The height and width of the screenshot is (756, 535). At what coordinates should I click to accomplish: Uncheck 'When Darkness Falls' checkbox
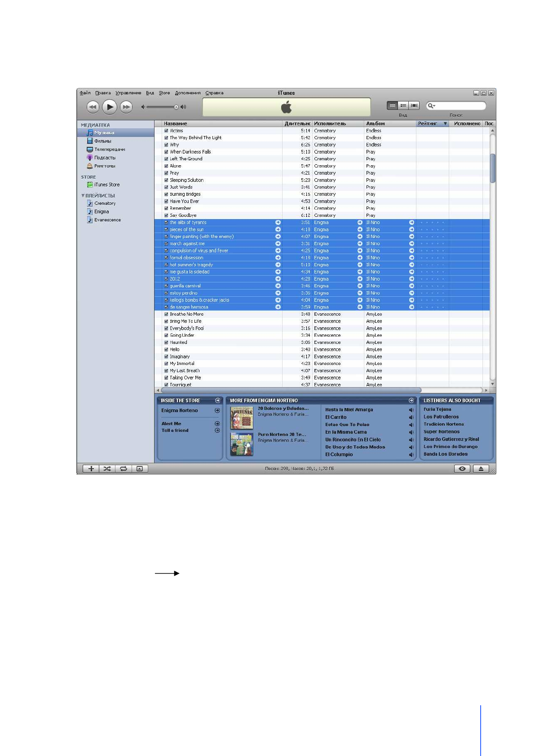pyautogui.click(x=166, y=152)
